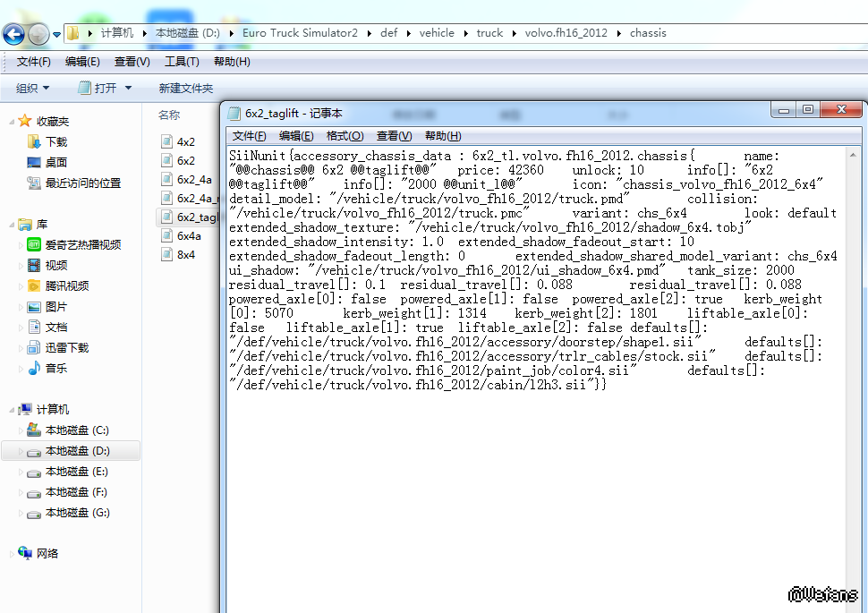Select the 6x4a file icon

click(167, 235)
